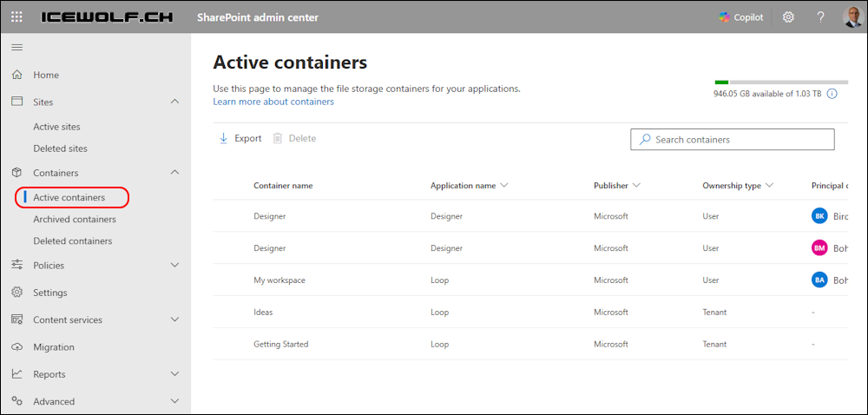Open the app launcher waffle icon
868x415 pixels.
click(16, 17)
